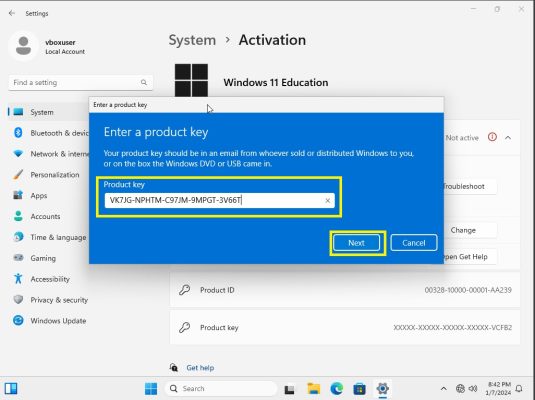Image resolution: width=535 pixels, height=400 pixels.
Task: Open Widgets from taskbar corner
Action: (x=11, y=389)
